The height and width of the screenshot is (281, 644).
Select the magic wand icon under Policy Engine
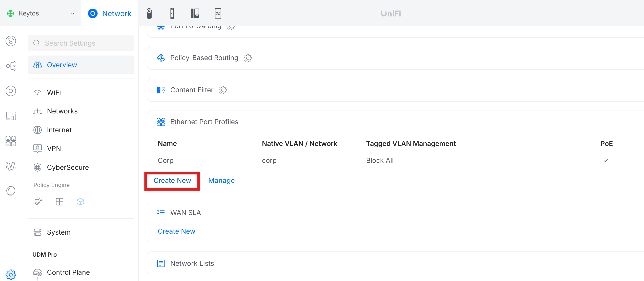pos(38,202)
